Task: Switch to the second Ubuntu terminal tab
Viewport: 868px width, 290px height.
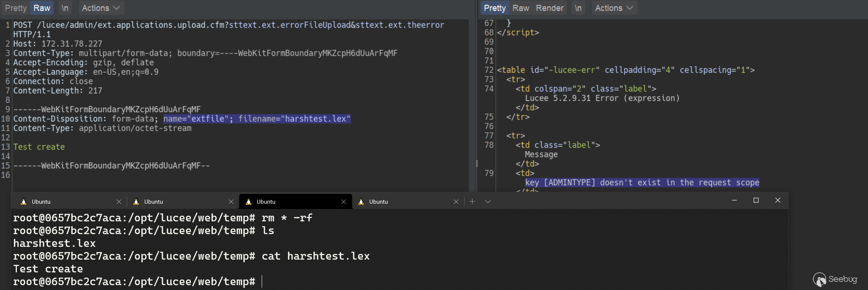Action: pos(183,201)
